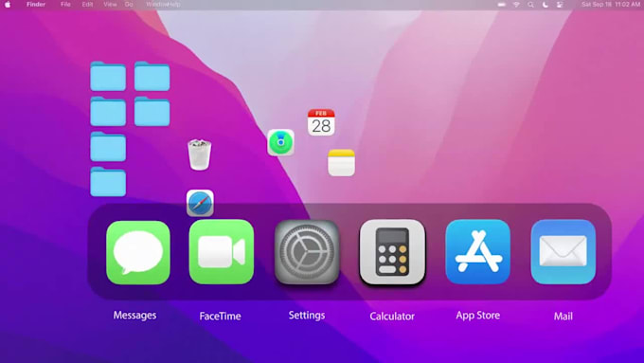Viewport: 644px width, 363px height.
Task: Click the "Settings" text label
Action: (307, 316)
